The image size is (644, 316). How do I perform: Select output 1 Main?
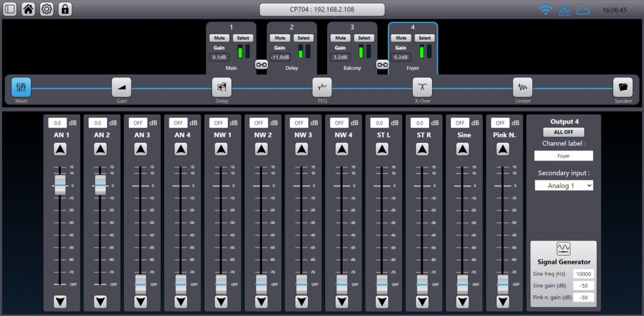coord(243,38)
